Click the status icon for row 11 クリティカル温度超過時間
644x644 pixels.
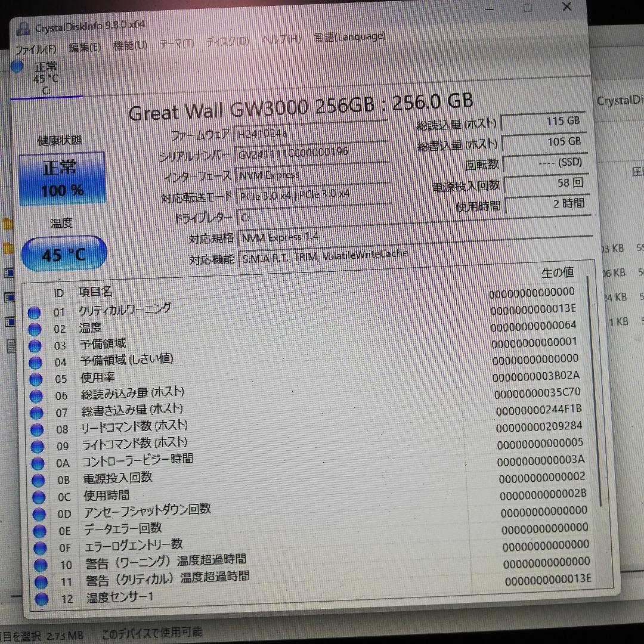point(41,582)
